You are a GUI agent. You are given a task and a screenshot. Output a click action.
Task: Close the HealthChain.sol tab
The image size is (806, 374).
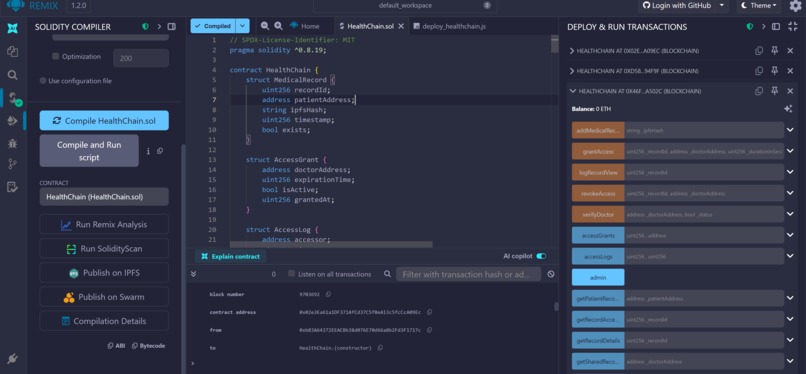pyautogui.click(x=401, y=26)
